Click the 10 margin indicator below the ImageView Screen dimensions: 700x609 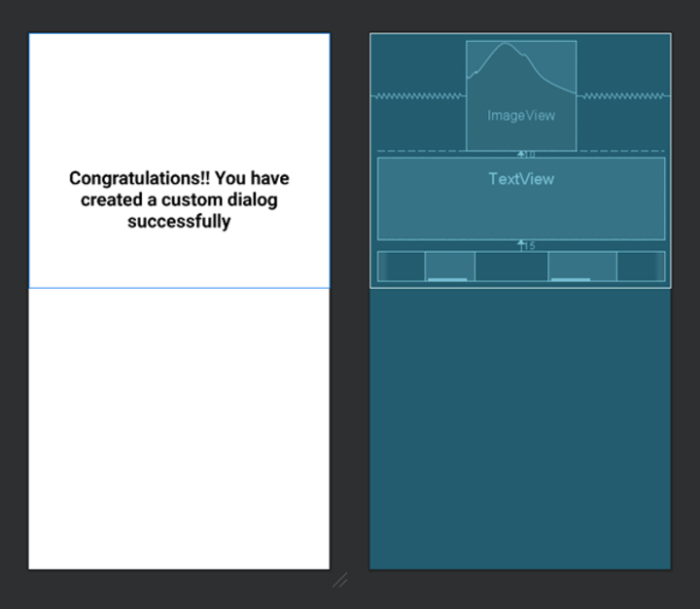tap(526, 154)
